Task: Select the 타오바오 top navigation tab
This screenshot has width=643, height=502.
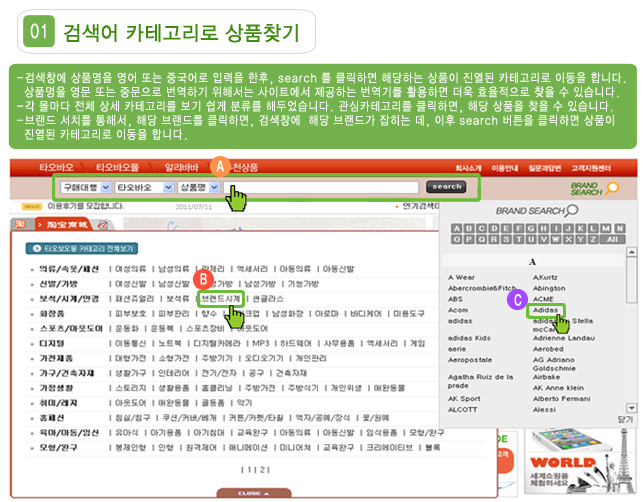Action: (x=56, y=167)
